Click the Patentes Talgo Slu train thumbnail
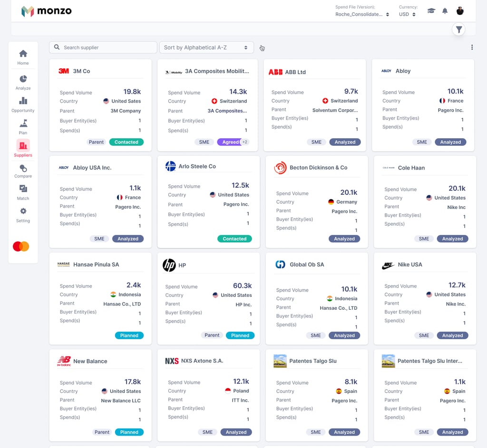 pos(280,361)
